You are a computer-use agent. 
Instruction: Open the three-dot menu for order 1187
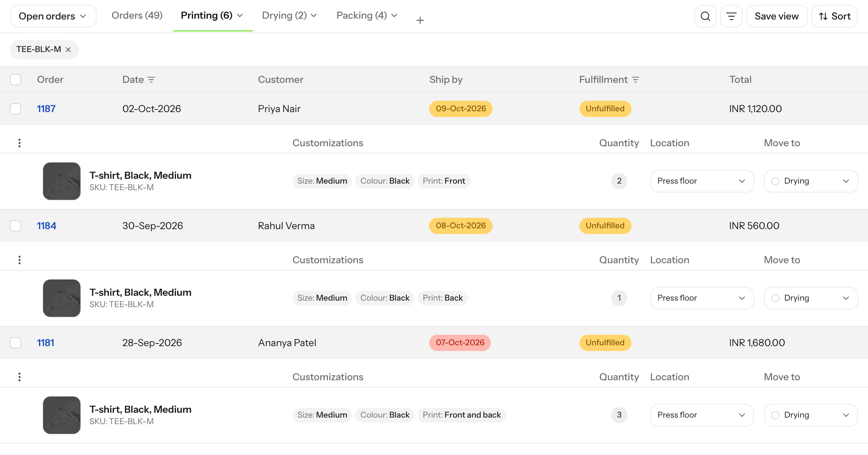coord(20,143)
